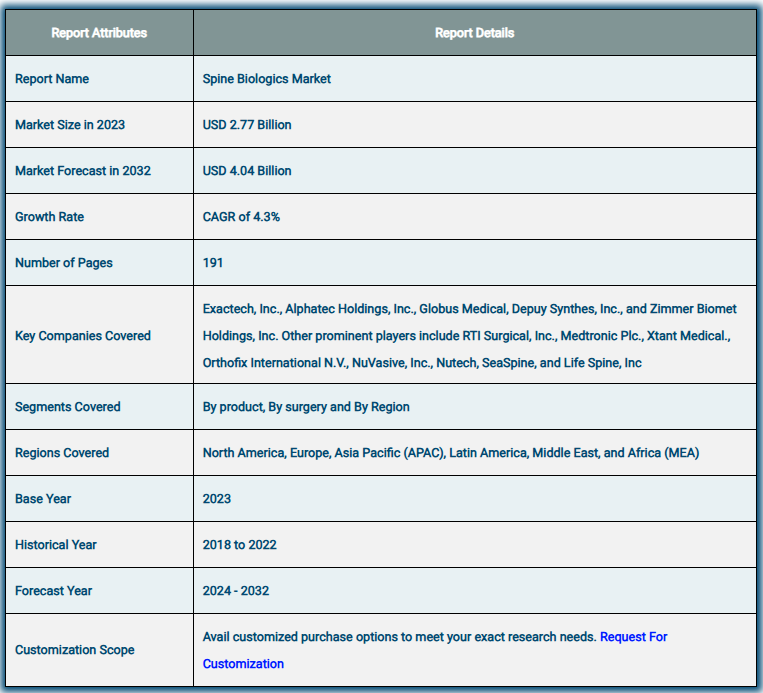Select the 2018 to 2022 value
Image resolution: width=763 pixels, height=693 pixels.
(x=240, y=545)
